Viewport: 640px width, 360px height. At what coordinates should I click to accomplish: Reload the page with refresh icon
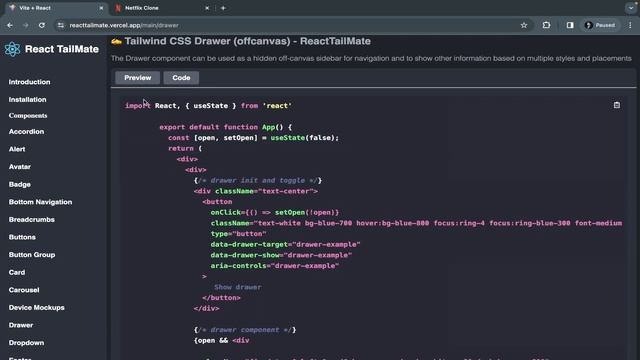click(42, 25)
